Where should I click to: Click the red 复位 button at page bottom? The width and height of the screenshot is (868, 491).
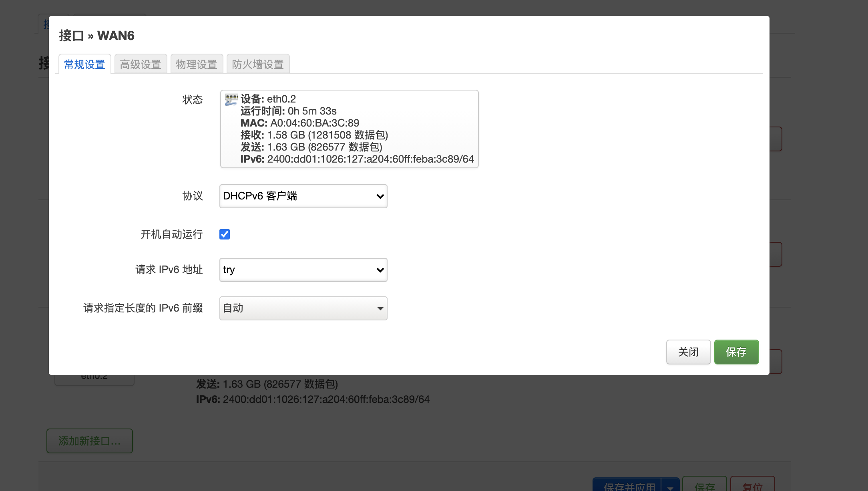click(x=752, y=486)
